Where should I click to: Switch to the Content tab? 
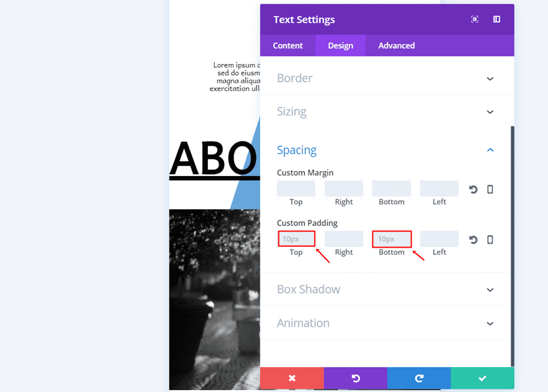(x=288, y=45)
